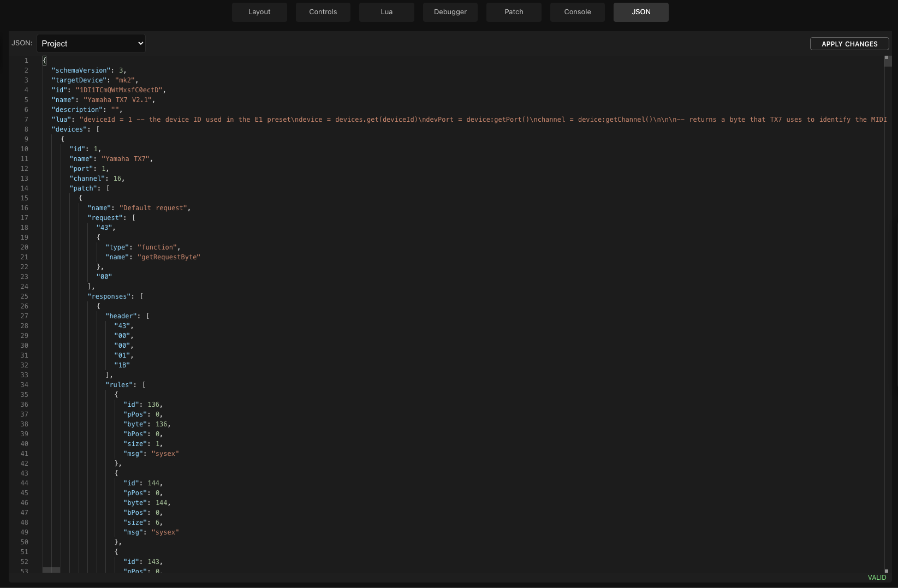Image resolution: width=898 pixels, height=588 pixels.
Task: Open the Debugger tab
Action: (x=450, y=11)
